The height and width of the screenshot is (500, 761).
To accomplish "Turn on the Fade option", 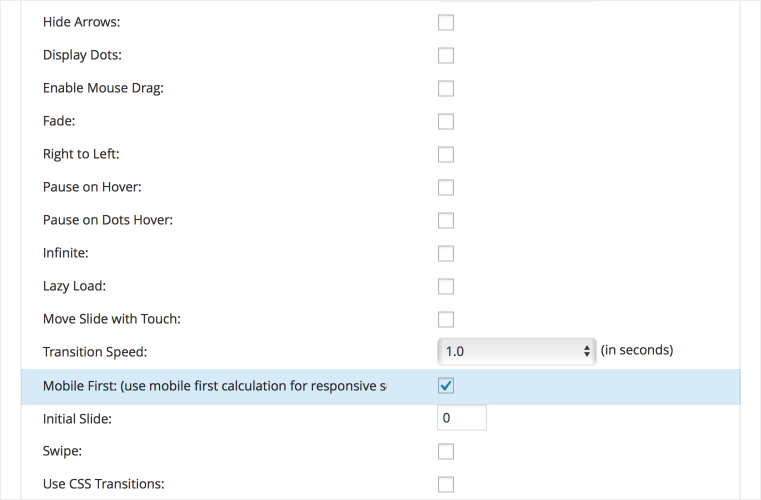I will point(446,122).
